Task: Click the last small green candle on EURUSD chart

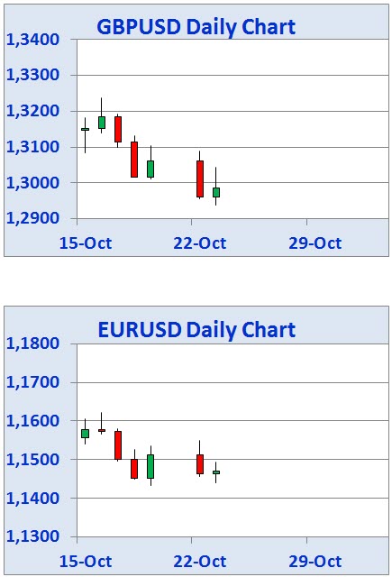Action: click(216, 472)
